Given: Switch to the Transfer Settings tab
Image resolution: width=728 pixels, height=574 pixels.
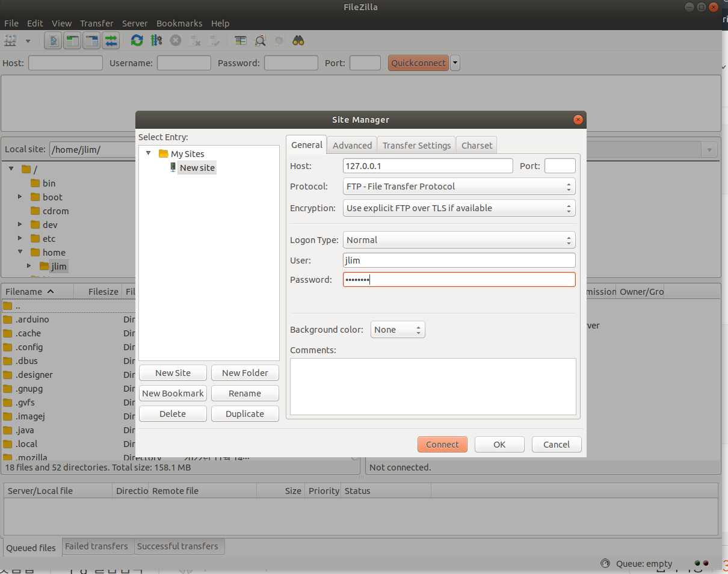Looking at the screenshot, I should coord(416,145).
